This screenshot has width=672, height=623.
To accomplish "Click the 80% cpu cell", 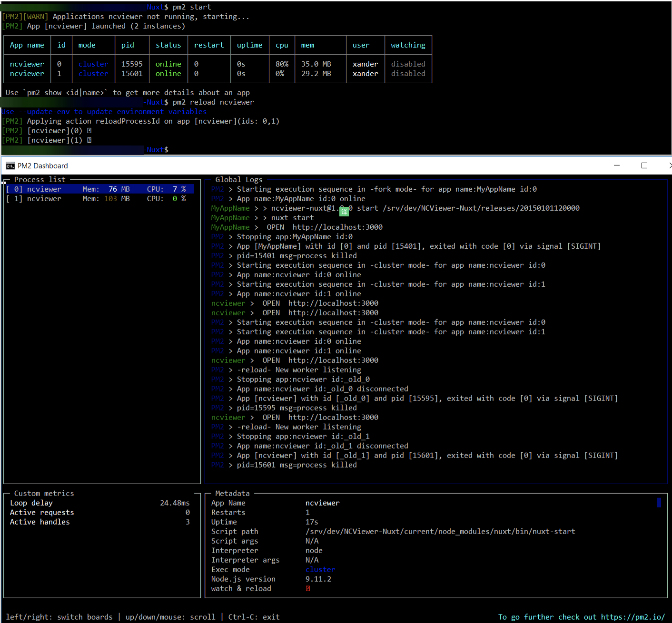I will pos(282,64).
